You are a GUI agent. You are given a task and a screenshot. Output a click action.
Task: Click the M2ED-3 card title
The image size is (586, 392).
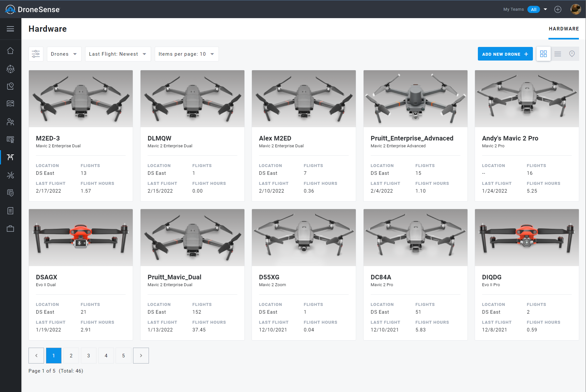point(48,138)
